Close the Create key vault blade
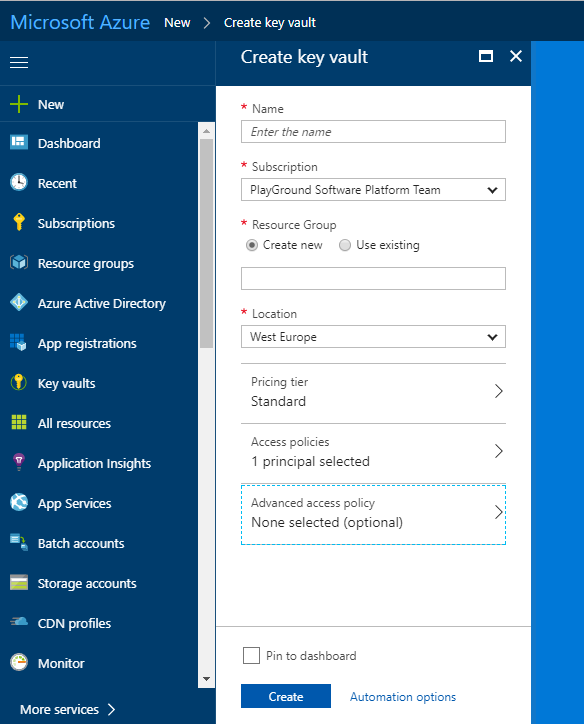 516,56
